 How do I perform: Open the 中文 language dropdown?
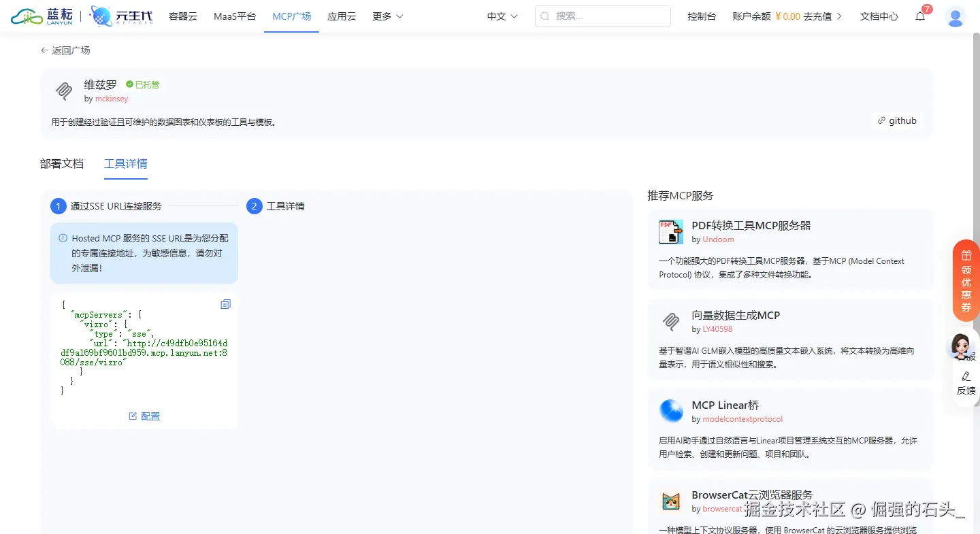pyautogui.click(x=502, y=16)
